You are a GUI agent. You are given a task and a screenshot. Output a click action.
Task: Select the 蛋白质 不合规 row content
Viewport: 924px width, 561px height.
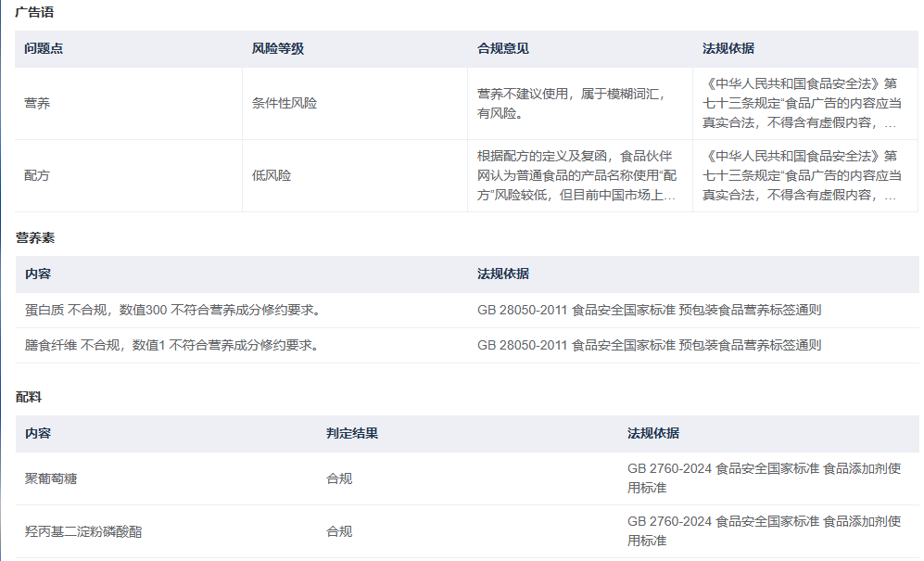172,310
